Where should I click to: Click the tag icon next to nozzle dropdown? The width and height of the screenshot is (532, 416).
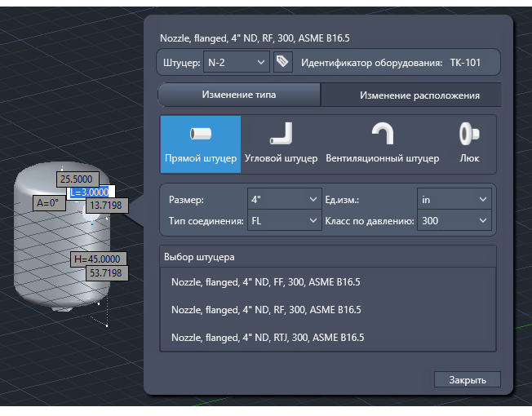click(x=282, y=62)
